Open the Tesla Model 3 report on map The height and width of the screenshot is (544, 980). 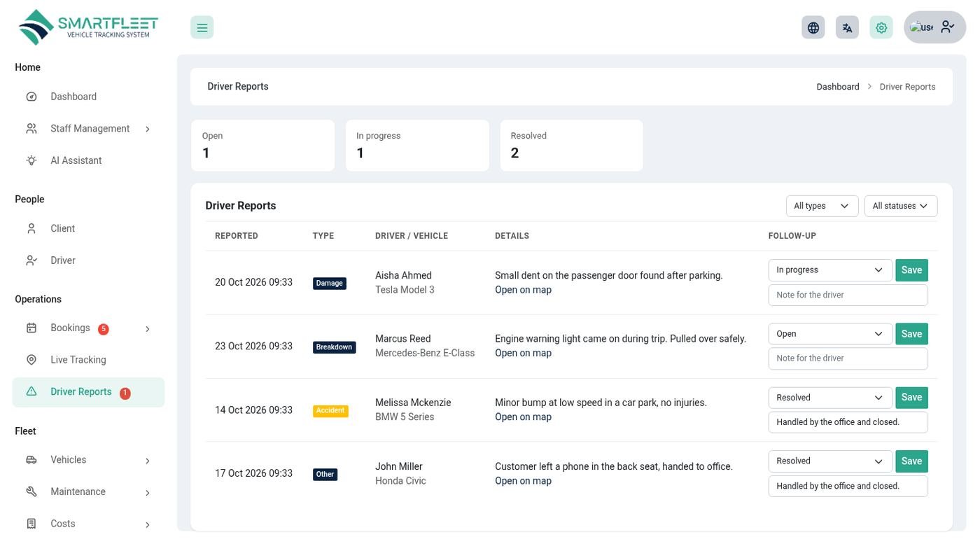[x=523, y=290]
